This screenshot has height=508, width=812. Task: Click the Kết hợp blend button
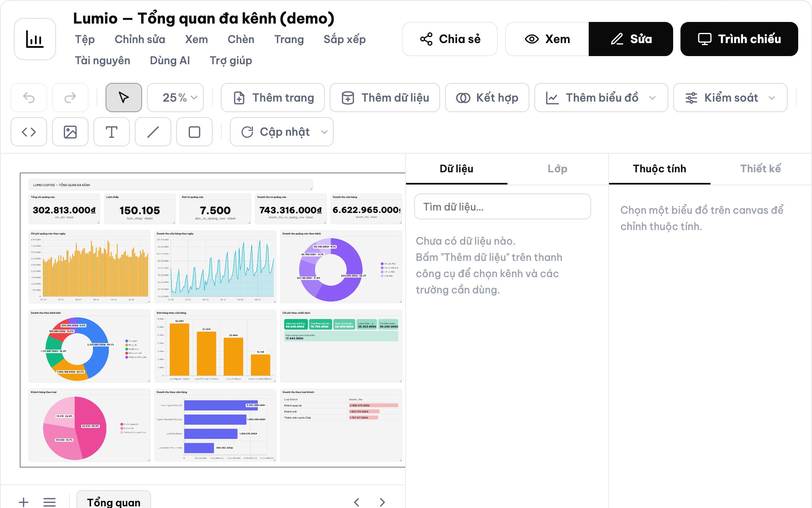pyautogui.click(x=487, y=98)
